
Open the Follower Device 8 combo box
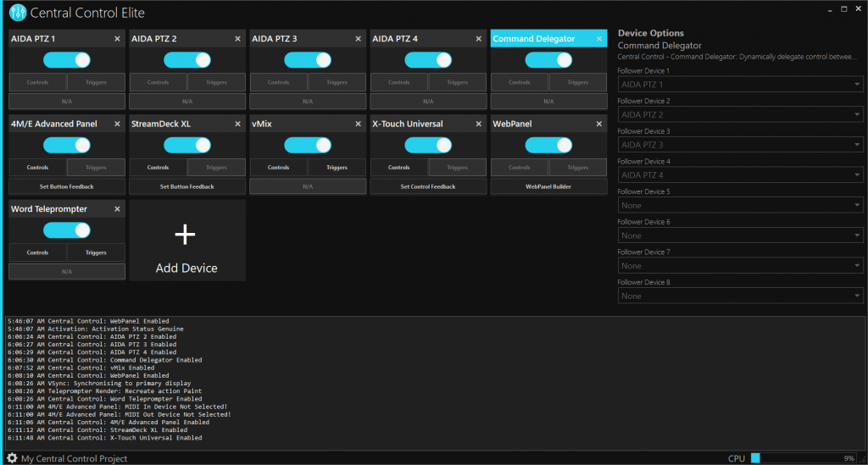point(740,296)
